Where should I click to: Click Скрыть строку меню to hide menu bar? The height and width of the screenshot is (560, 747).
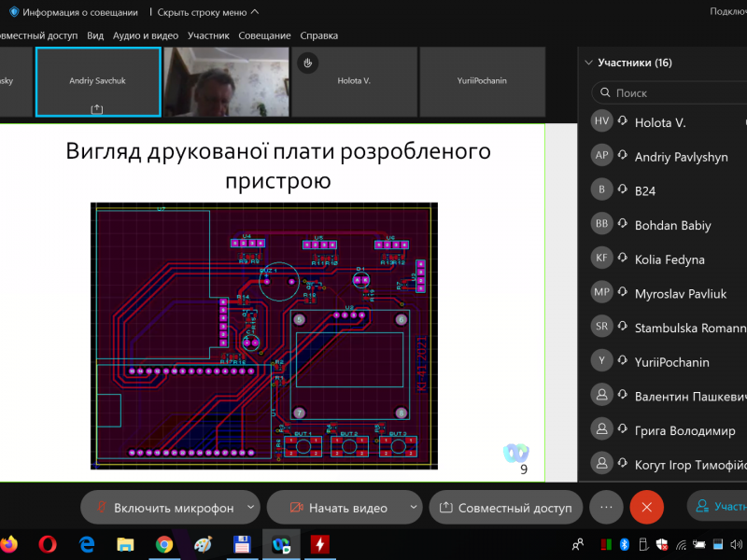coord(208,12)
